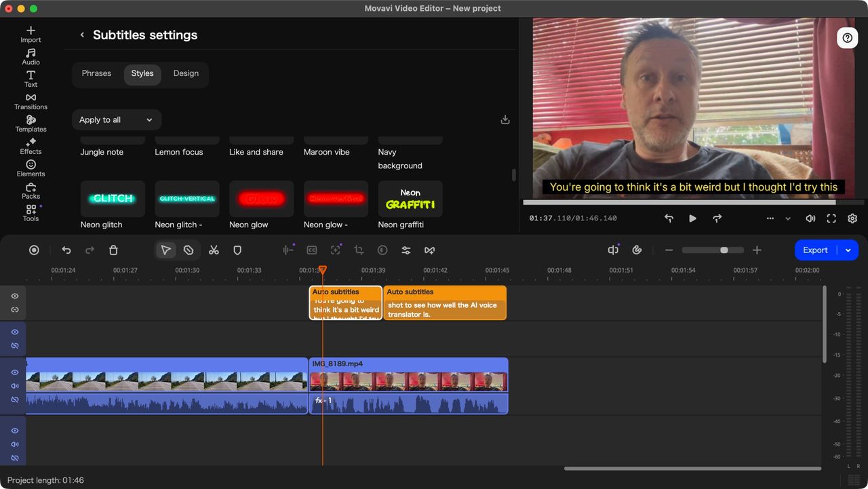Screen dimensions: 868x489
Task: Click the download styles icon
Action: [505, 119]
